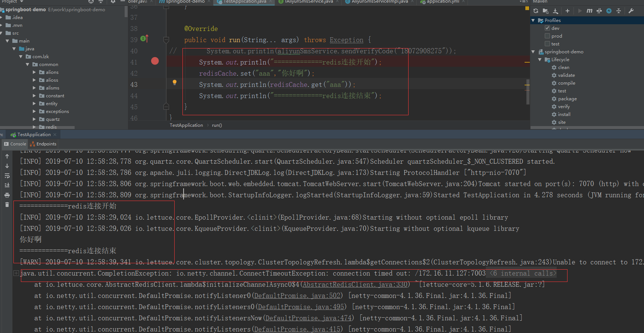Switch to the Endpoints tab
Screen dimensions: 644x333
pos(43,144)
